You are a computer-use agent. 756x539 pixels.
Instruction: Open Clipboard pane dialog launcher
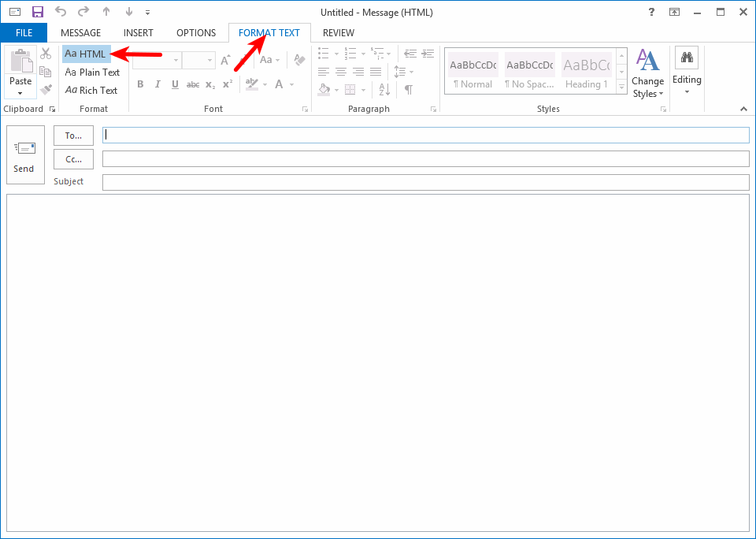(x=52, y=110)
